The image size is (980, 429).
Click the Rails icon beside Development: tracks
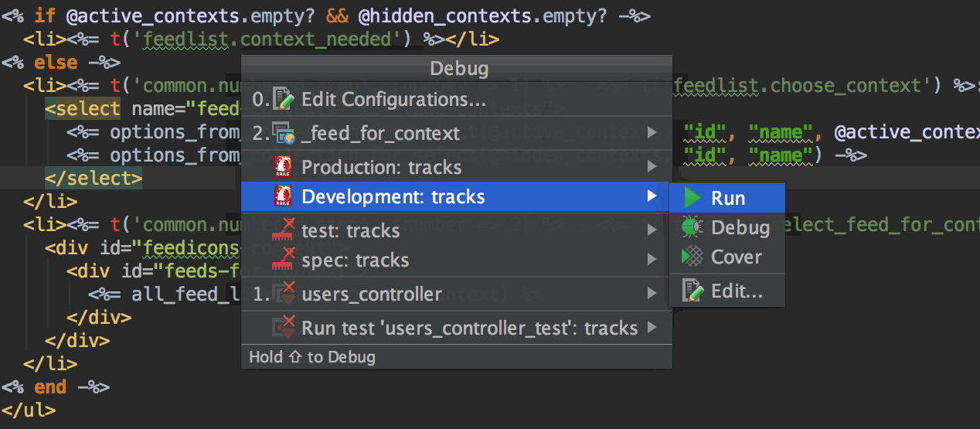[283, 196]
